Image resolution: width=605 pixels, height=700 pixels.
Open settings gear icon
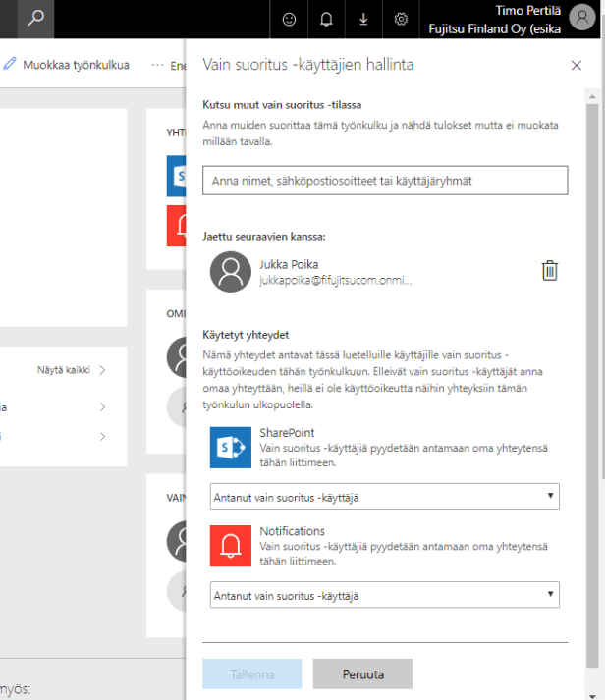pos(401,19)
